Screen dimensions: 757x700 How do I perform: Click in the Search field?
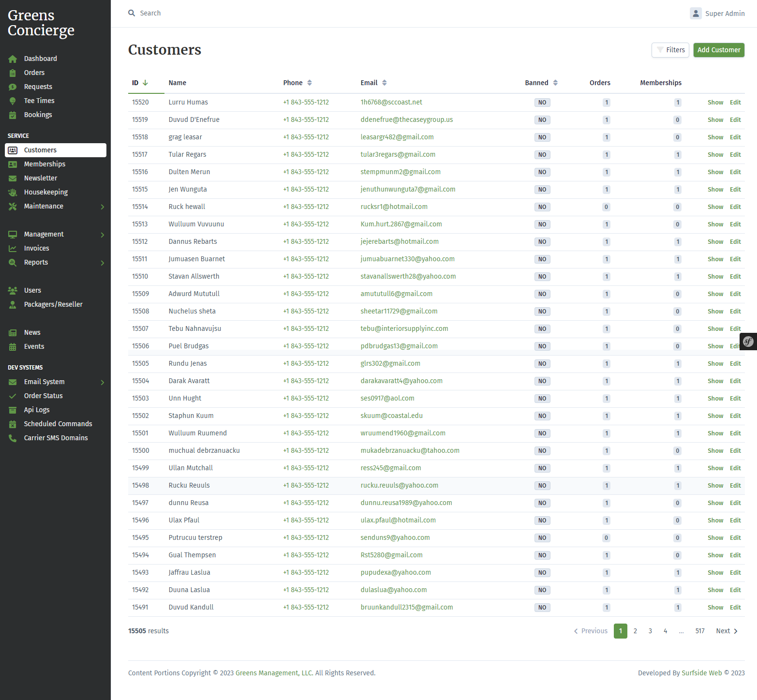(150, 13)
